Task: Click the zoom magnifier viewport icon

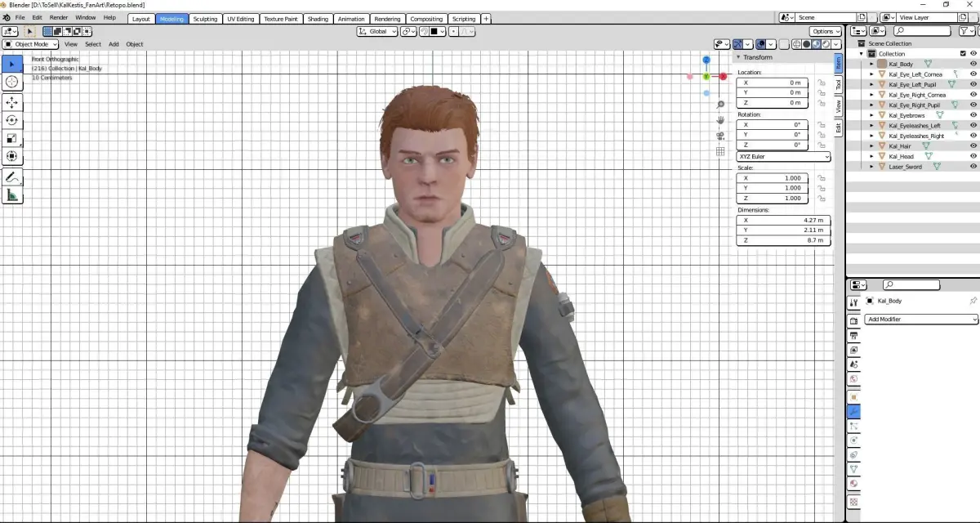Action: (720, 105)
